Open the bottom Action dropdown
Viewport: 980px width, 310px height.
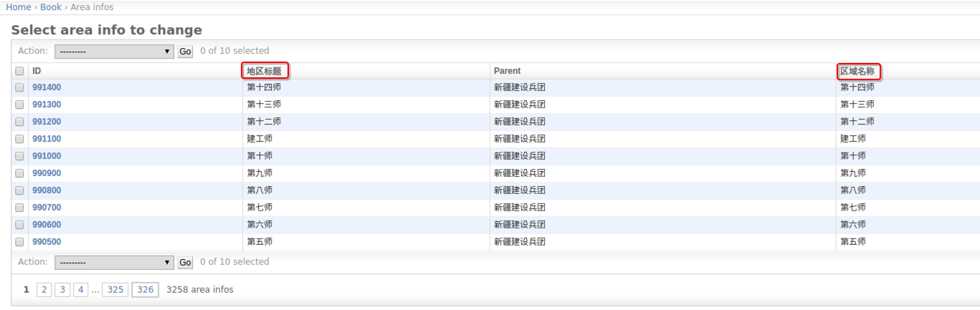[114, 262]
